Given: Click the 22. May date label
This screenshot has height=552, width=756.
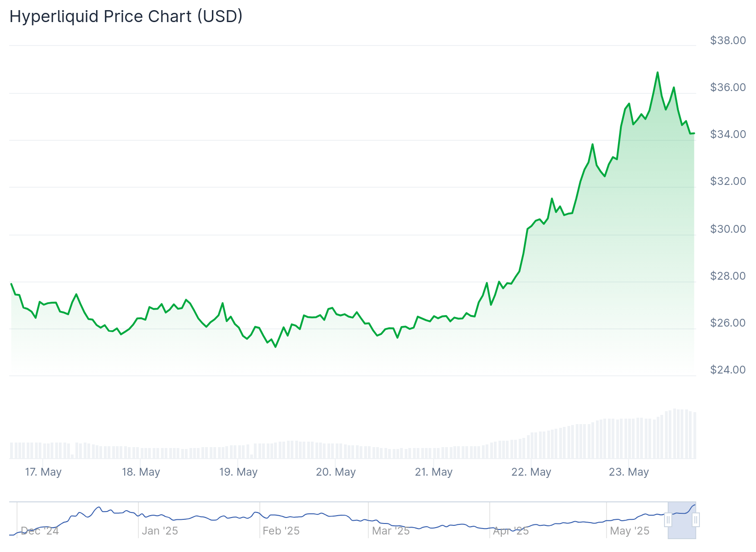Looking at the screenshot, I should 531,472.
